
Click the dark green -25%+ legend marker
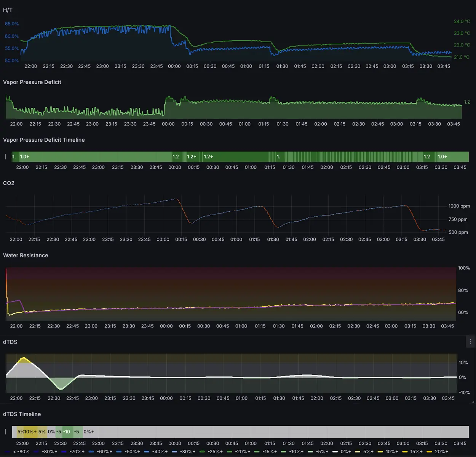202,452
